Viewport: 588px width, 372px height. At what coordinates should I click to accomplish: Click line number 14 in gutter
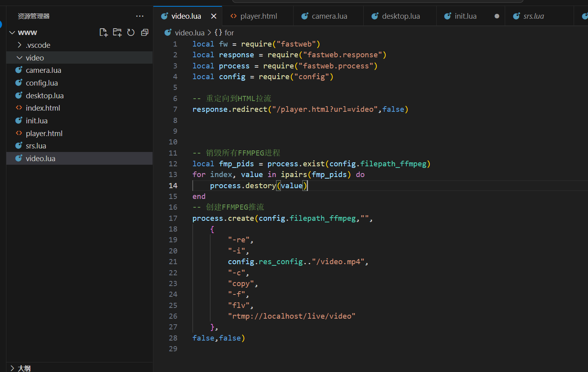click(x=173, y=185)
